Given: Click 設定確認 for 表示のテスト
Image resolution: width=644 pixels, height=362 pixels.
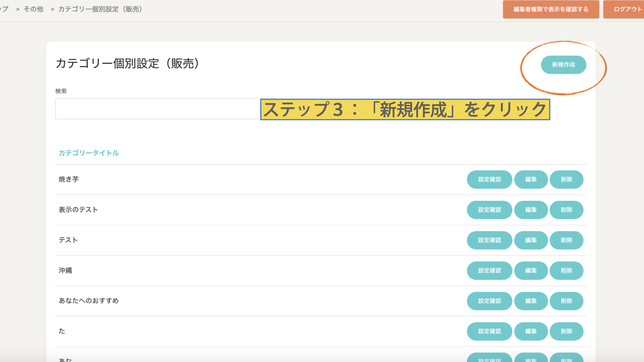Looking at the screenshot, I should (x=489, y=210).
